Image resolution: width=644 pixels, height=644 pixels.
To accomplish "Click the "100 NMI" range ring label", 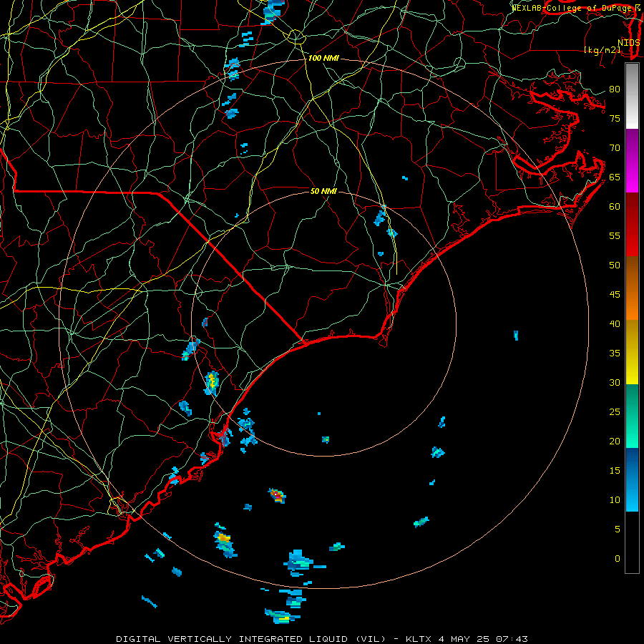I will [x=323, y=58].
